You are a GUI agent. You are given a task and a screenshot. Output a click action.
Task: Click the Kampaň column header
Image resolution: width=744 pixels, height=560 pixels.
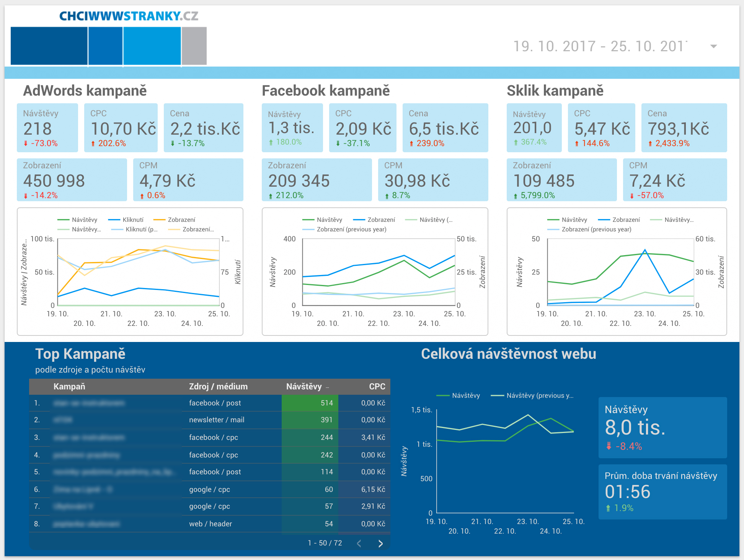pos(69,386)
